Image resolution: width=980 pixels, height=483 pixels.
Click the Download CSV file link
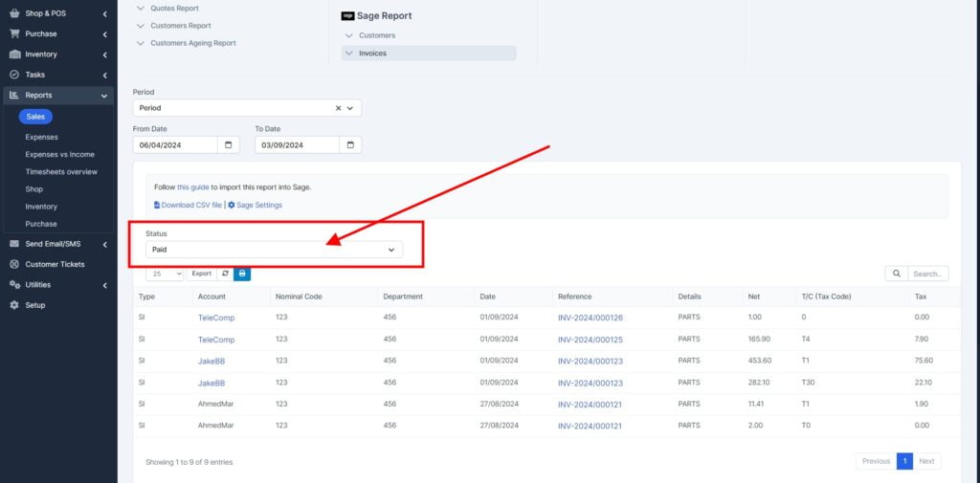188,205
